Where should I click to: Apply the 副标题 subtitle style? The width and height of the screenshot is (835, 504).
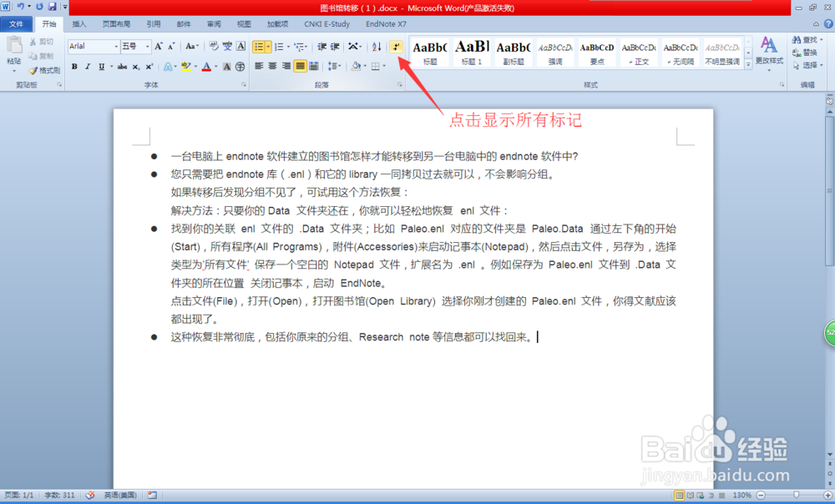514,53
